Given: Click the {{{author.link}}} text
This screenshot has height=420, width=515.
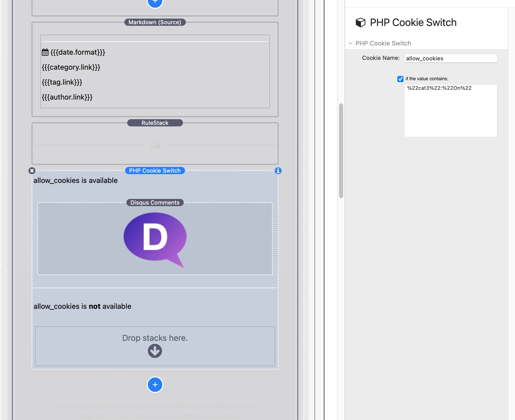Looking at the screenshot, I should (67, 97).
